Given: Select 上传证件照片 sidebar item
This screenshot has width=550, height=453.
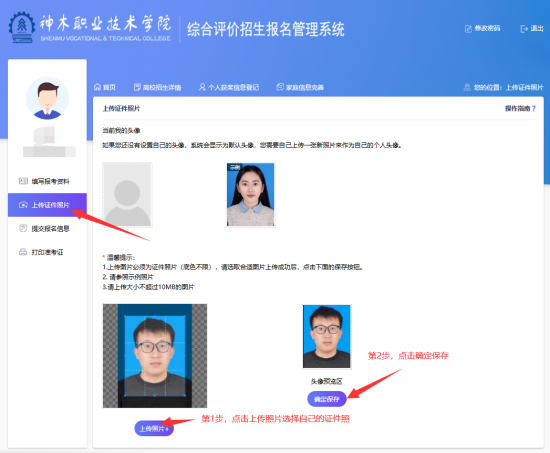Looking at the screenshot, I should point(47,205).
